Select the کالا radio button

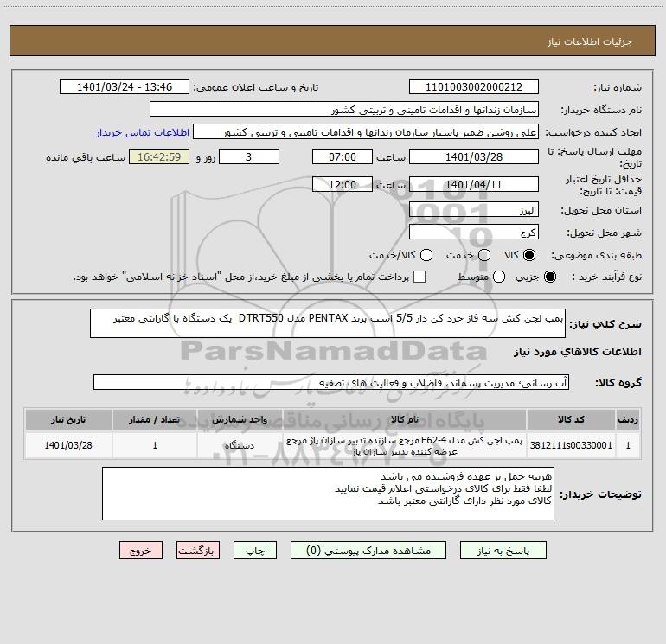pos(529,255)
